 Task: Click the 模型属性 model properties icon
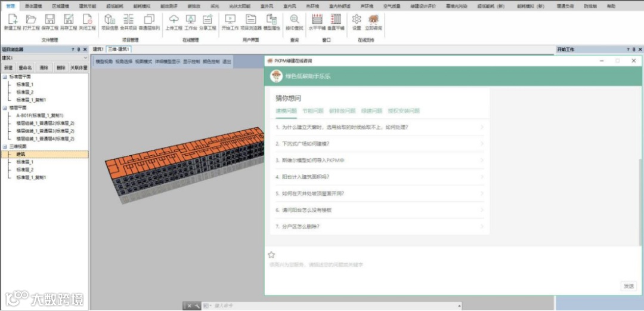coord(271,19)
